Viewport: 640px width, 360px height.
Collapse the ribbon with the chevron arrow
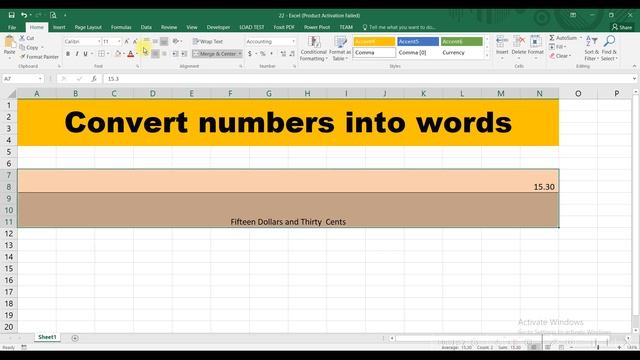click(x=634, y=66)
